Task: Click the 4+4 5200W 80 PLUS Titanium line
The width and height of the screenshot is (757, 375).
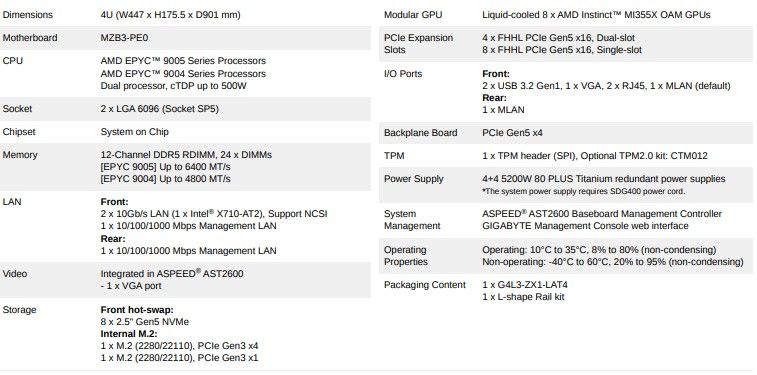Action: coord(603,179)
